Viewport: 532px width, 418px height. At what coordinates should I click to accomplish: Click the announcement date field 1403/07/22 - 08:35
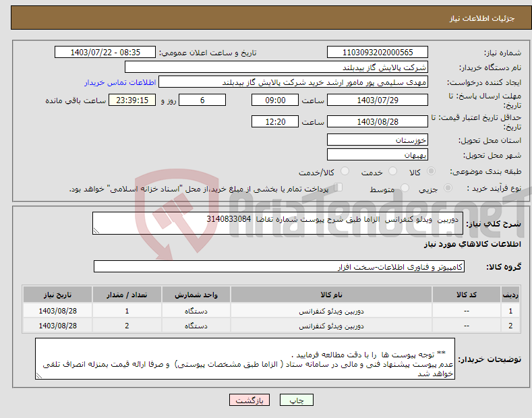(105, 53)
